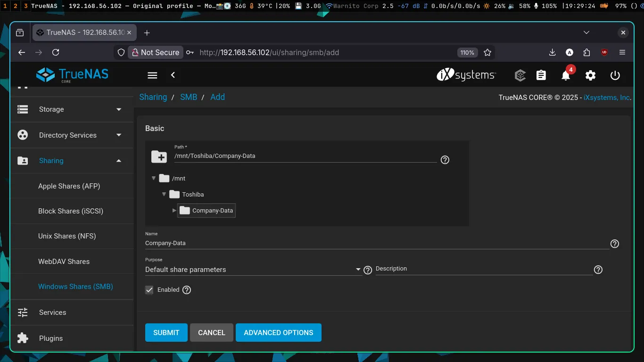Open the alerts bell with 4 notifications
Screen dimensions: 644x362
click(566, 75)
